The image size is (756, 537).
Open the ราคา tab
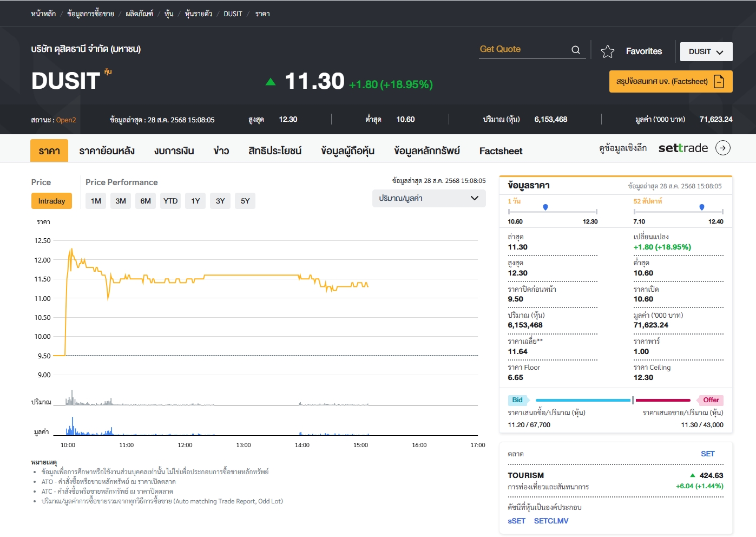(x=49, y=150)
